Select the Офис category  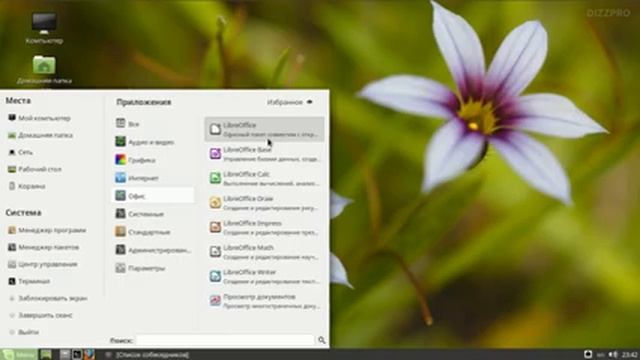[x=153, y=196]
